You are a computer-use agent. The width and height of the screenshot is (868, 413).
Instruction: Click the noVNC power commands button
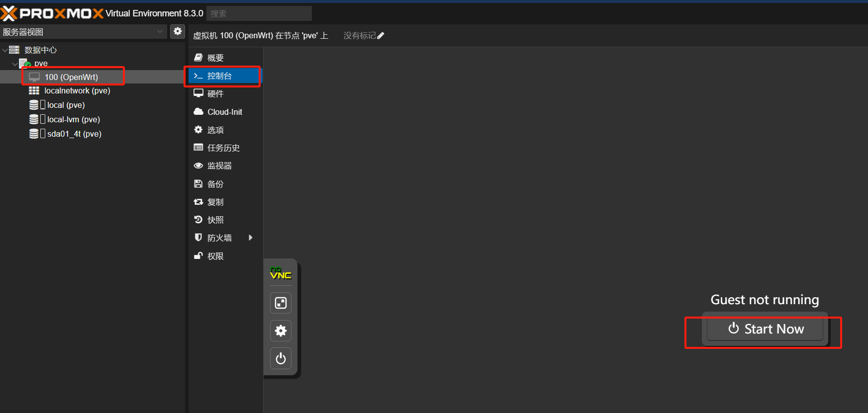281,358
